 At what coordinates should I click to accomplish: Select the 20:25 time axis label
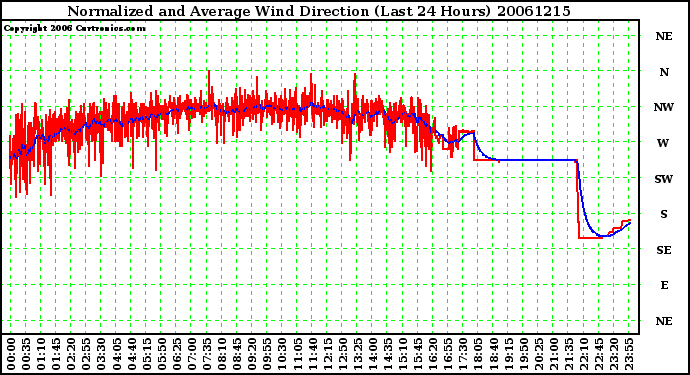539,354
